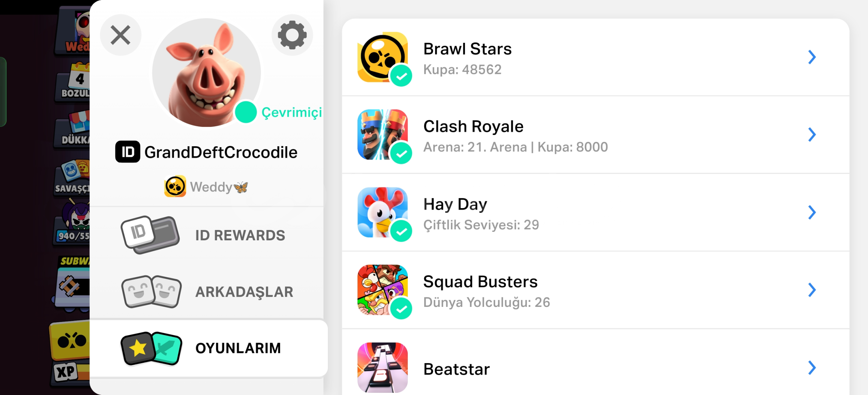Close the Supercell ID panel

tap(121, 35)
